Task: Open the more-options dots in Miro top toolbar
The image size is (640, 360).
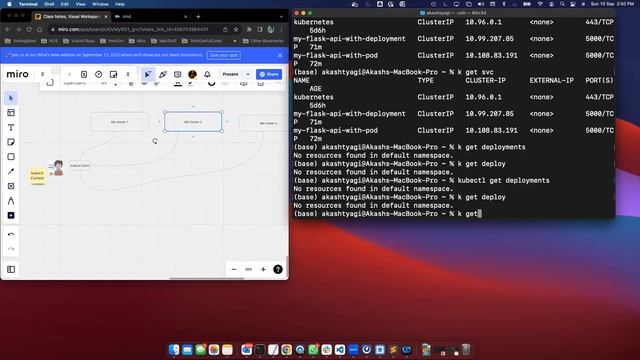Action: click(128, 74)
